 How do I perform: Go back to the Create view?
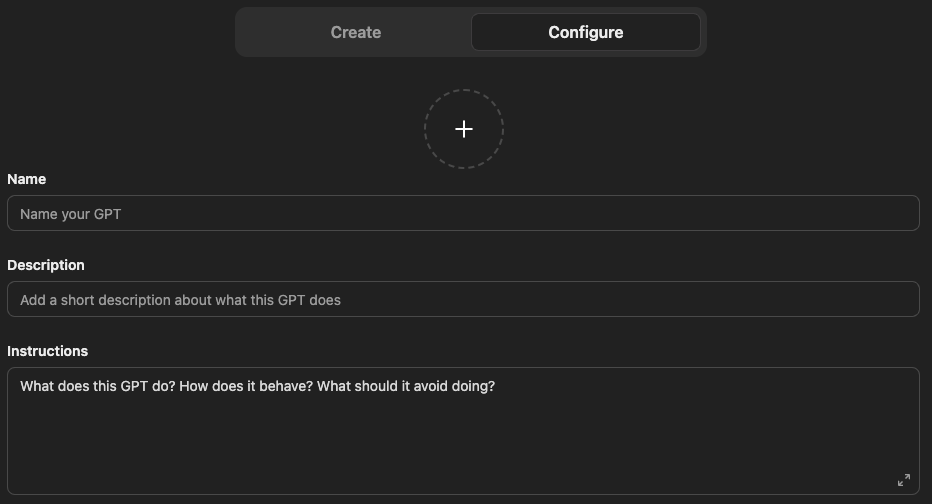pyautogui.click(x=355, y=32)
